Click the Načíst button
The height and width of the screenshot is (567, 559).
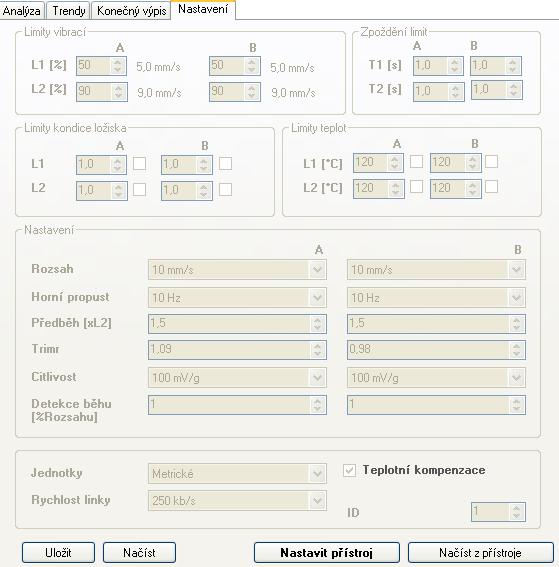139,553
